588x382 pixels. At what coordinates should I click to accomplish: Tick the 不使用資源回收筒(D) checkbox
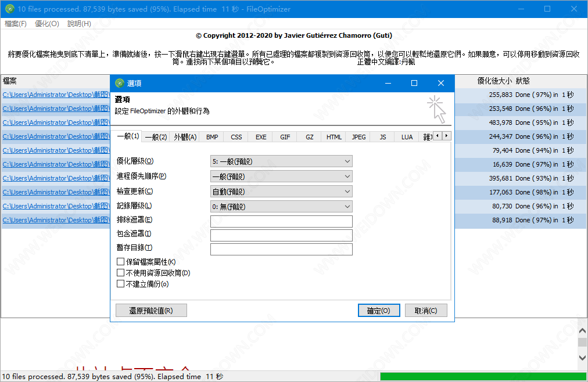120,273
